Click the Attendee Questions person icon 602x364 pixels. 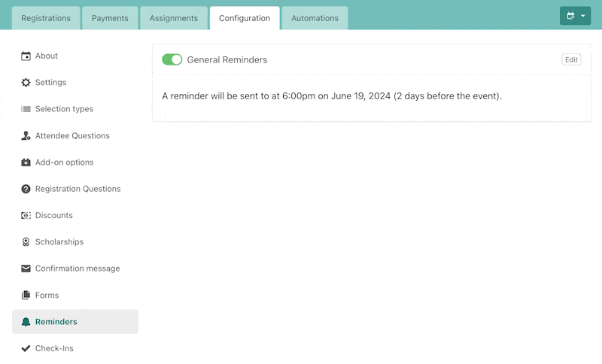click(x=26, y=136)
